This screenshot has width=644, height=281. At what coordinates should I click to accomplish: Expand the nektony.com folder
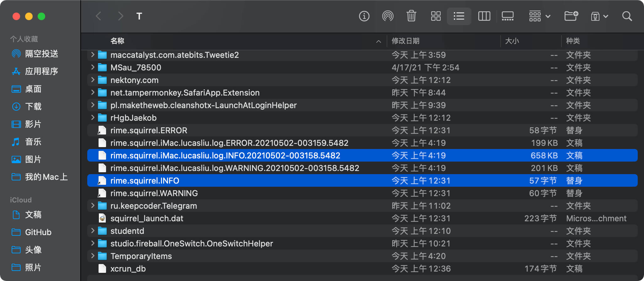pos(93,80)
